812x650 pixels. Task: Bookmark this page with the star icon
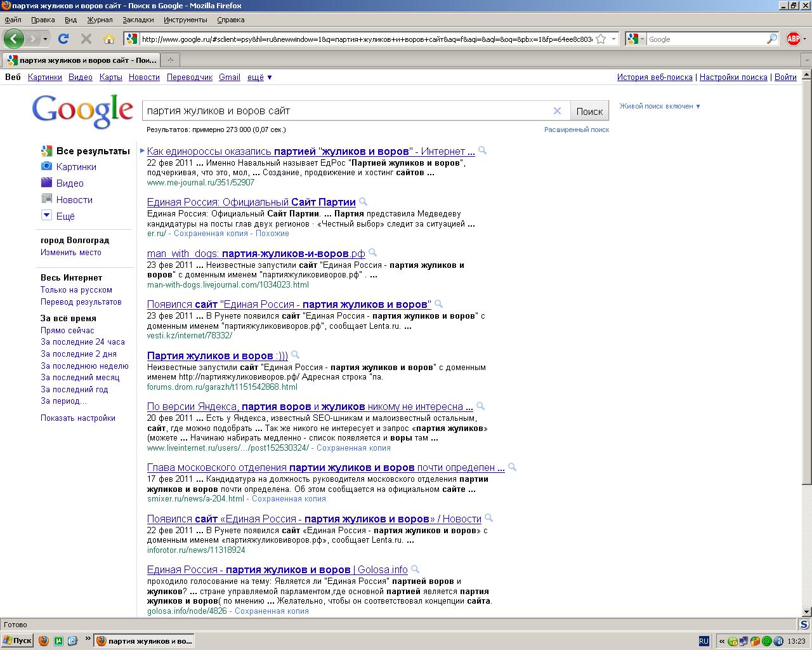(601, 39)
